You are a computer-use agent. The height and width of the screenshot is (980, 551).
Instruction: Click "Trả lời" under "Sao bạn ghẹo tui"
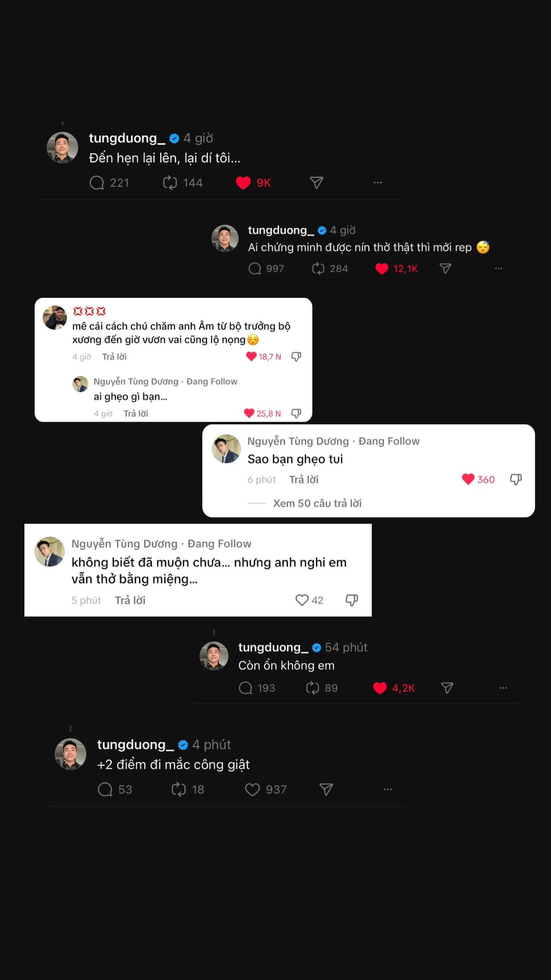[304, 479]
